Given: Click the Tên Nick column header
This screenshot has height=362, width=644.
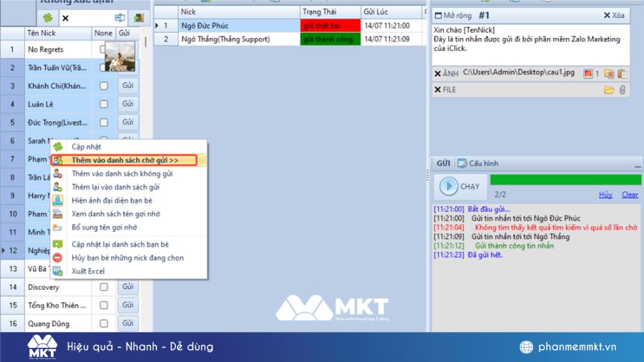Looking at the screenshot, I should click(x=58, y=33).
